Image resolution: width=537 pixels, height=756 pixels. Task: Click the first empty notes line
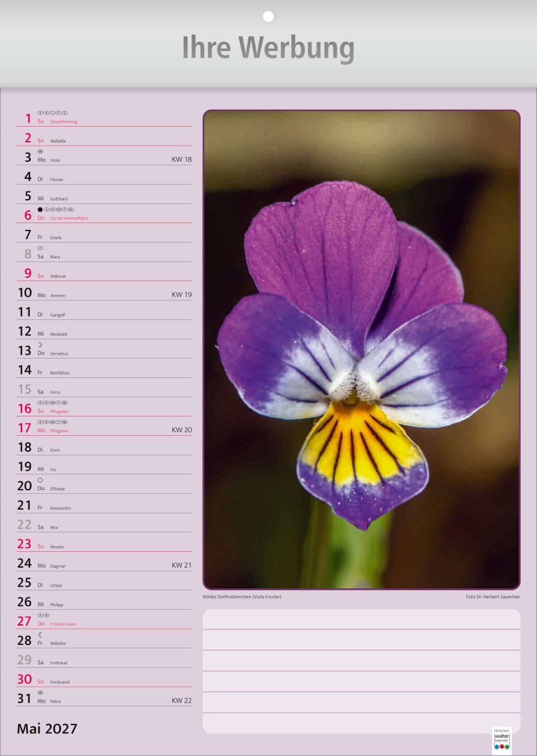(362, 619)
